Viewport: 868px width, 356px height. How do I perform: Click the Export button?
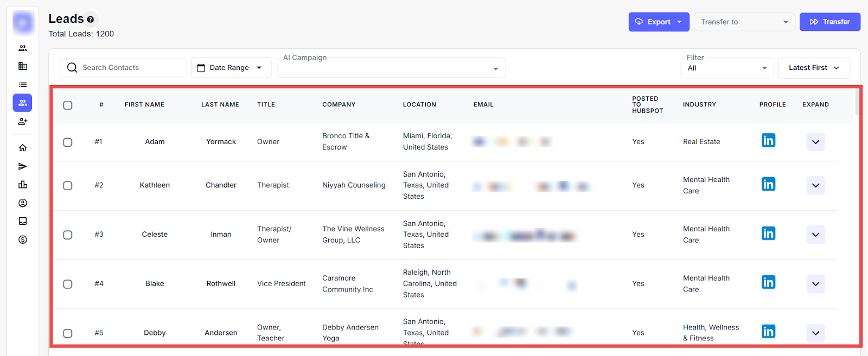659,22
